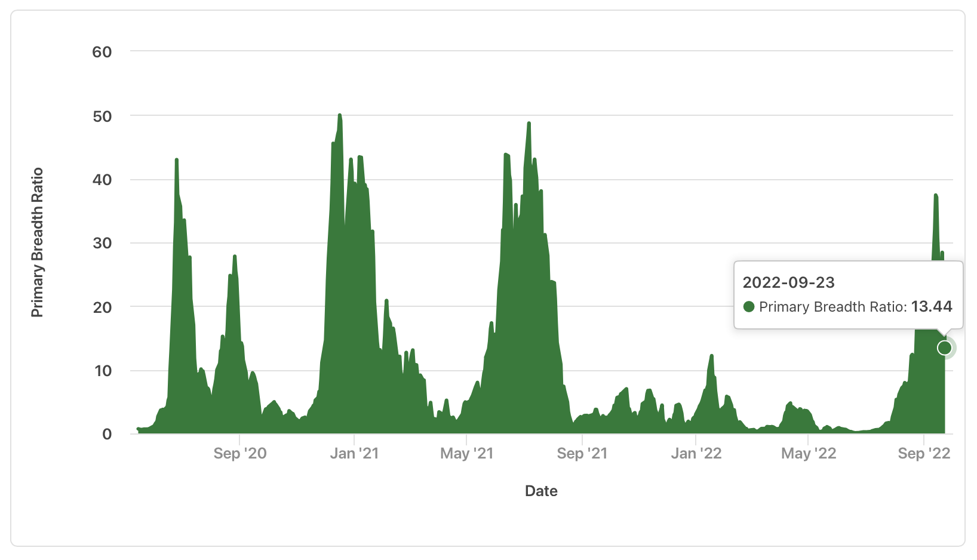Click the y-axis value 50

pyautogui.click(x=102, y=116)
